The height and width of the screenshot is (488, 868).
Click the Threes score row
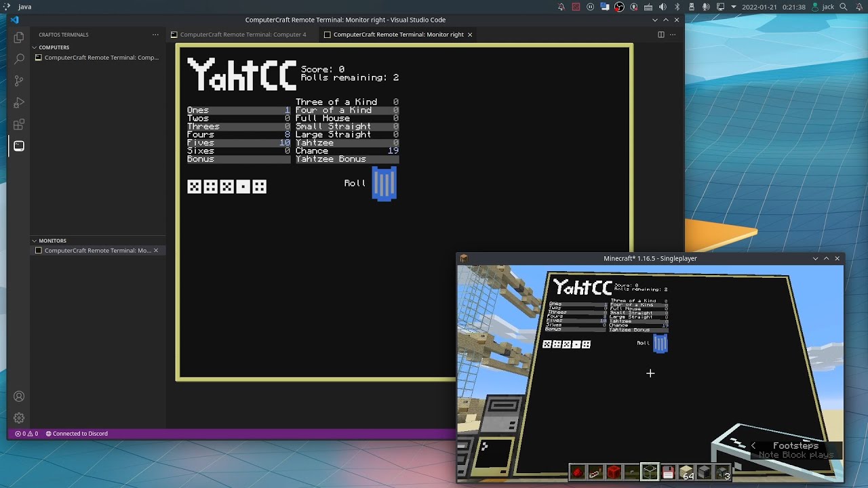[x=239, y=126]
